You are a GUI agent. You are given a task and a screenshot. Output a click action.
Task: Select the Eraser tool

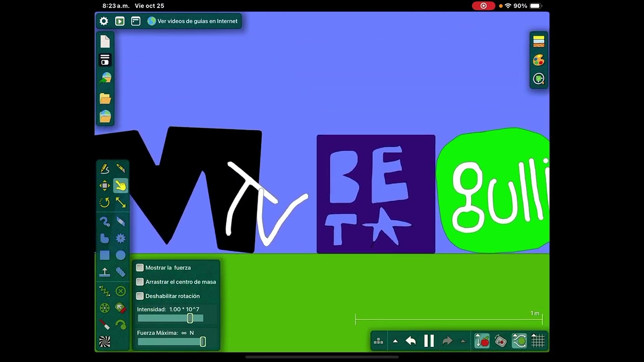pos(121,221)
